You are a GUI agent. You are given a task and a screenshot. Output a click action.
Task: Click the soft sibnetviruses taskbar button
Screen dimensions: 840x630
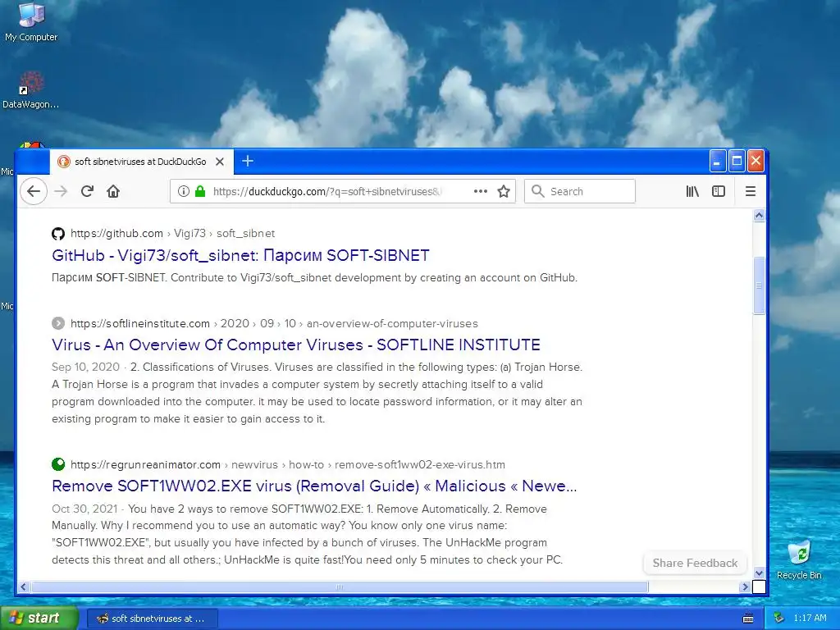pyautogui.click(x=152, y=619)
